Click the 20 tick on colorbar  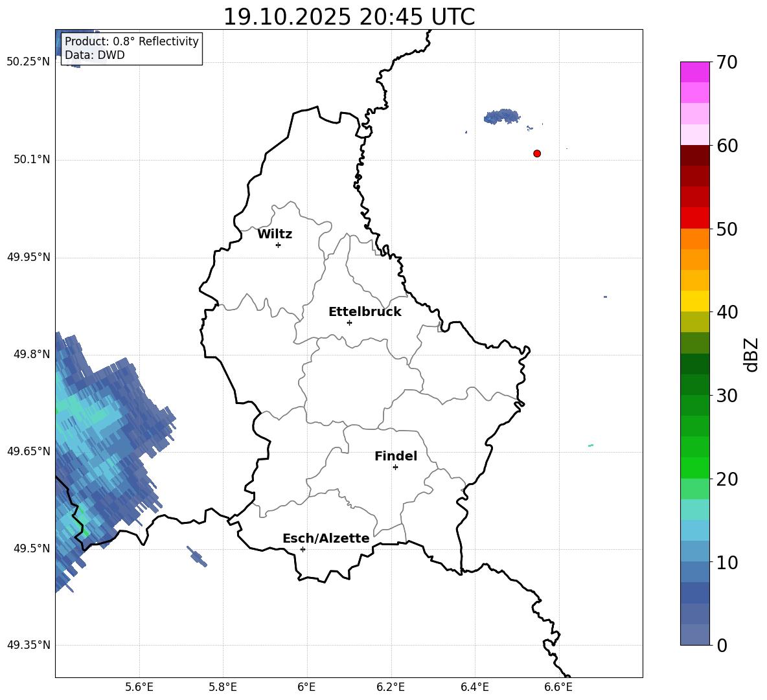(727, 479)
